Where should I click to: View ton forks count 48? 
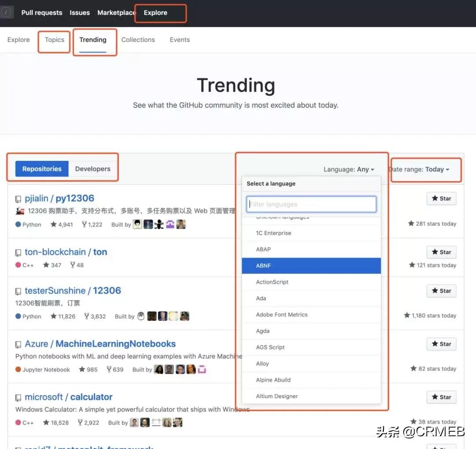[x=77, y=265]
